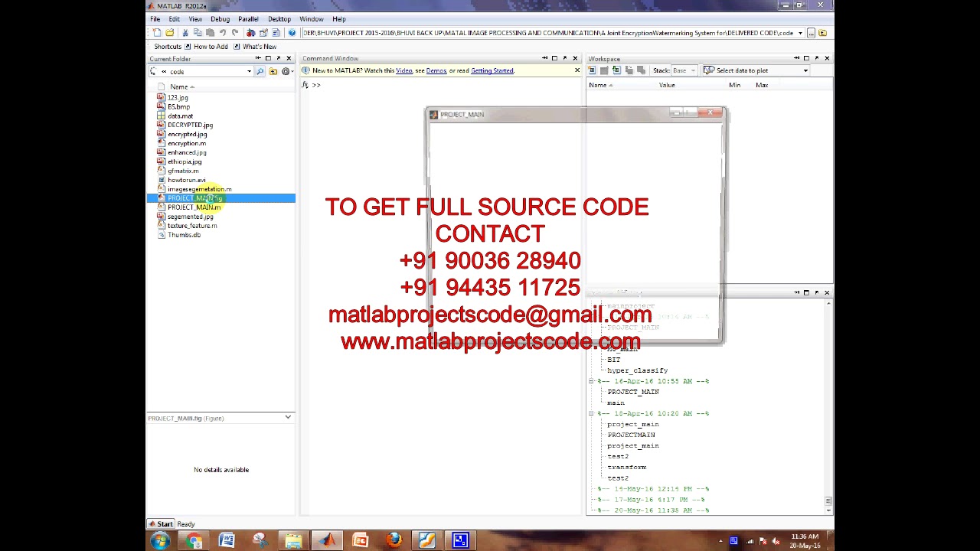Open File Explorer from taskbar
980x551 pixels.
tap(293, 541)
